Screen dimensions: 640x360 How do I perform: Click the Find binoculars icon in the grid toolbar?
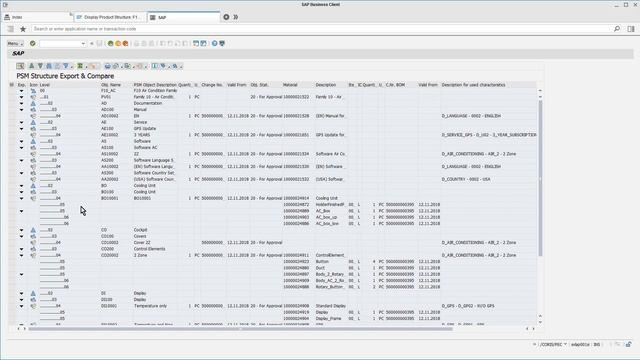click(49, 66)
